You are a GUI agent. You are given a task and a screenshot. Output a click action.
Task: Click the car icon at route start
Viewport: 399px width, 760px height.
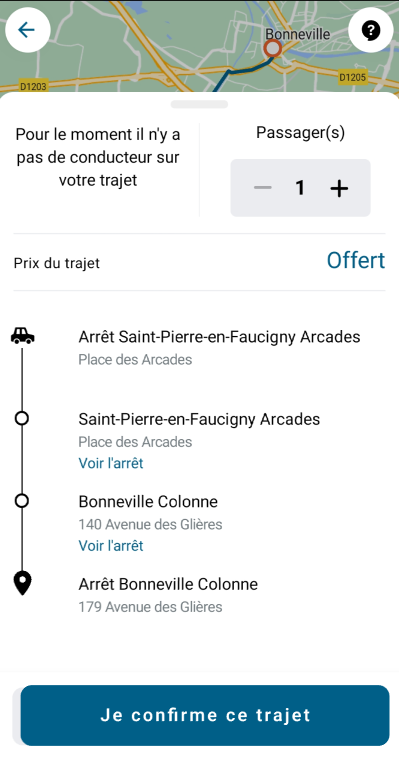(x=22, y=336)
